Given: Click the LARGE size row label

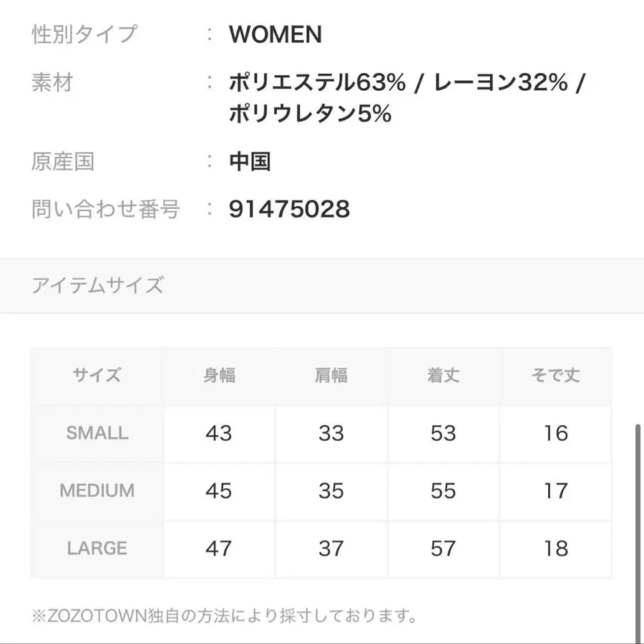Looking at the screenshot, I should coord(97,549).
